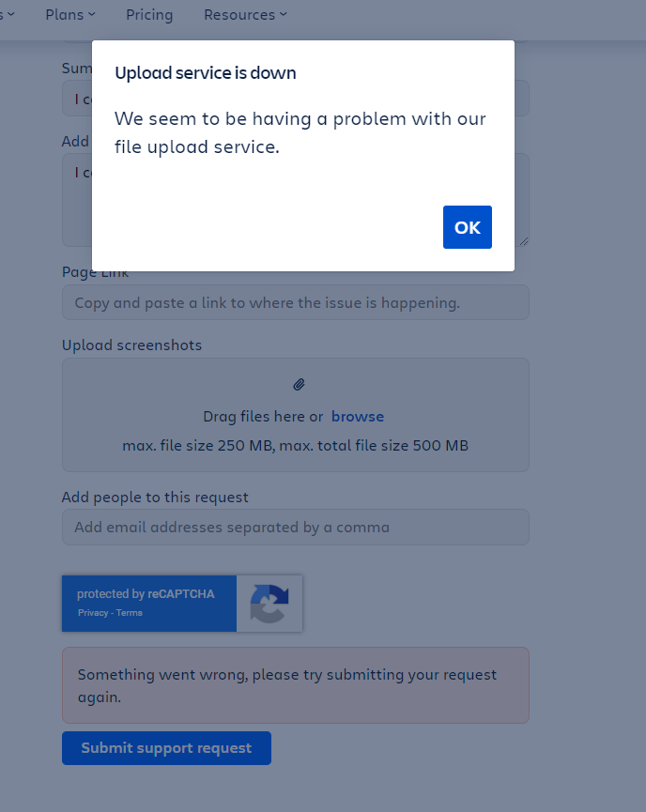Click the Page Link input field

(295, 301)
